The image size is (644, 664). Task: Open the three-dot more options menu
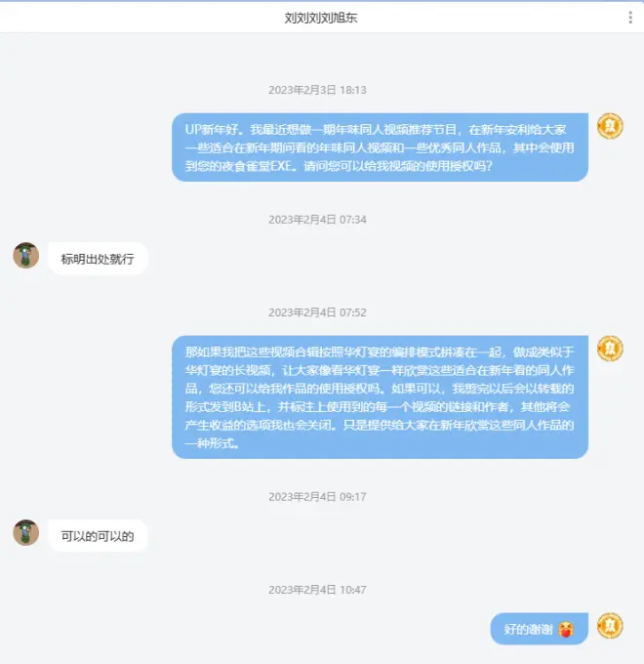pos(630,18)
